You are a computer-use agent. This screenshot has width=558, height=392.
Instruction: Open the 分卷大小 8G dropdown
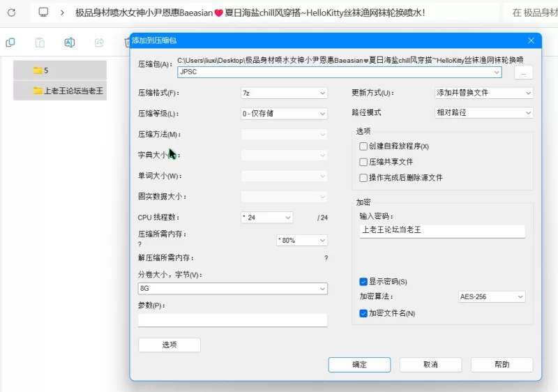tap(233, 289)
